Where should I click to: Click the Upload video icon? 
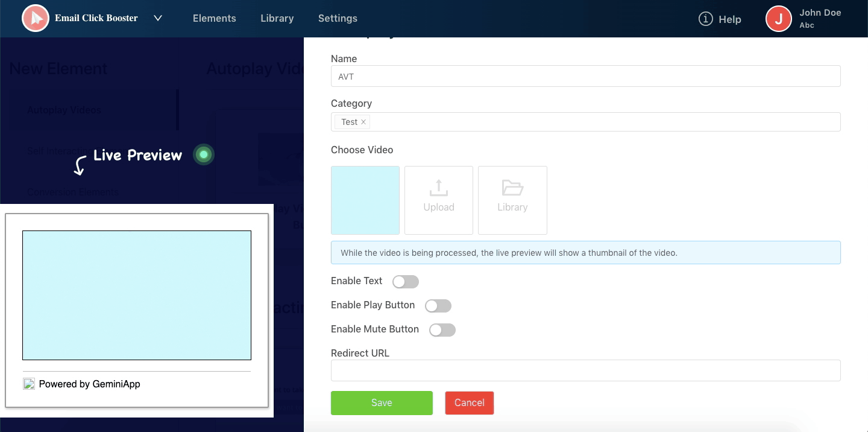click(439, 189)
